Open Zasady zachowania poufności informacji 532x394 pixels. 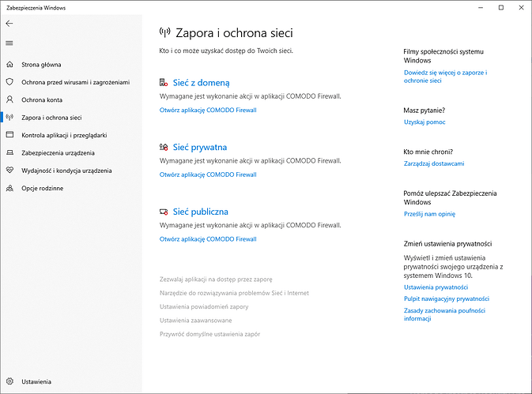[444, 314]
